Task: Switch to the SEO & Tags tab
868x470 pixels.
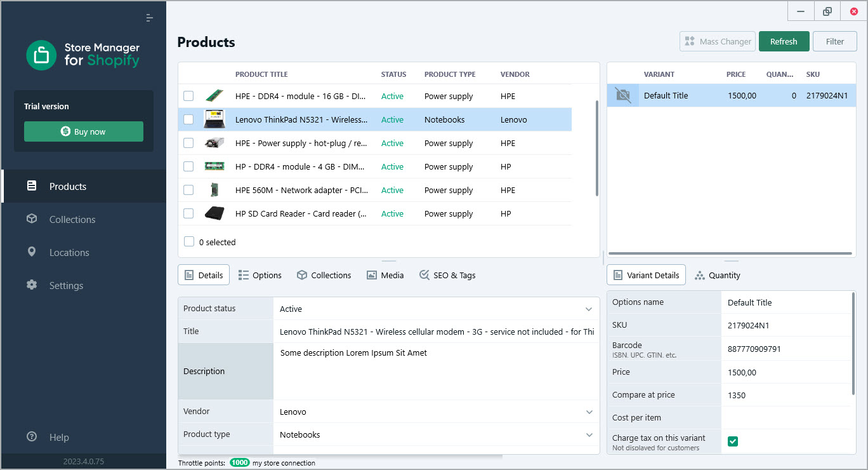Action: pos(447,275)
